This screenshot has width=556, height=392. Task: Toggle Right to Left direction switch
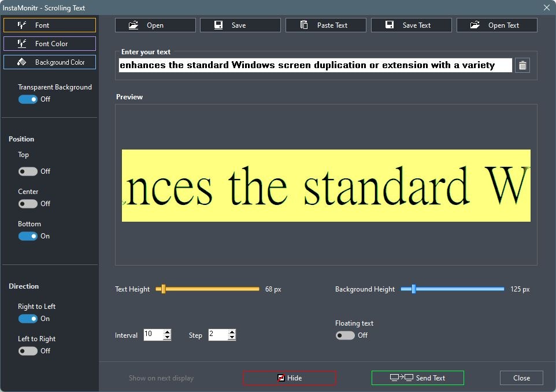click(x=28, y=319)
